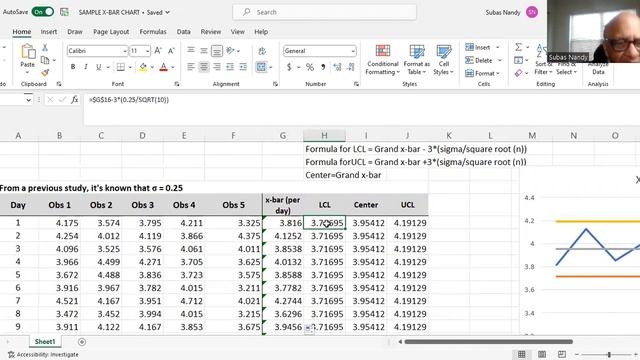
Task: Open the Draw ribbon tab
Action: point(75,31)
